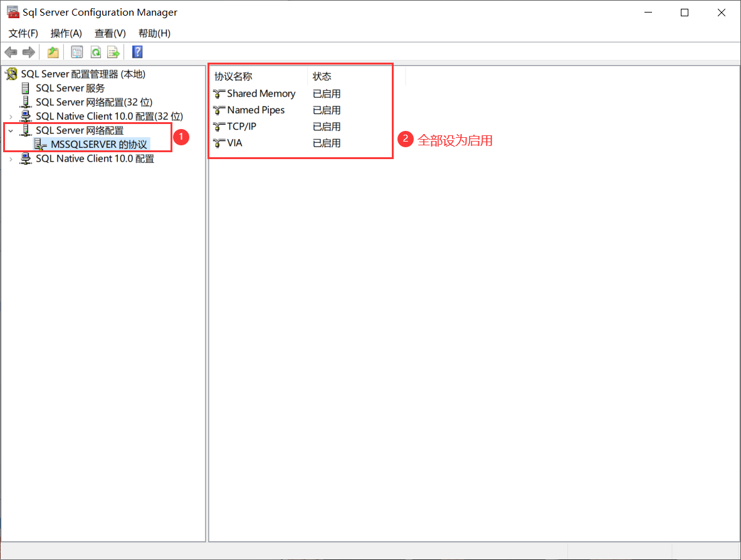Click the SQL Server 配置管理器 root icon
The width and height of the screenshot is (741, 560).
click(11, 74)
